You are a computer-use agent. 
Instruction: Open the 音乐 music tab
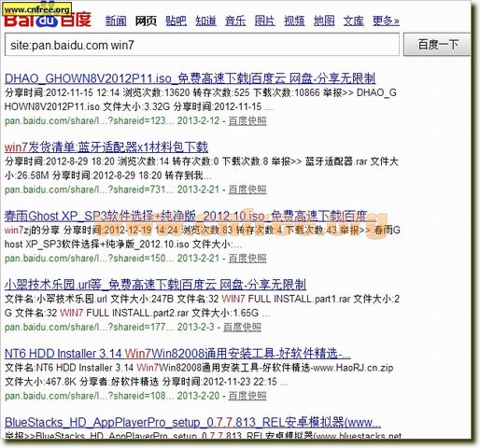point(235,21)
